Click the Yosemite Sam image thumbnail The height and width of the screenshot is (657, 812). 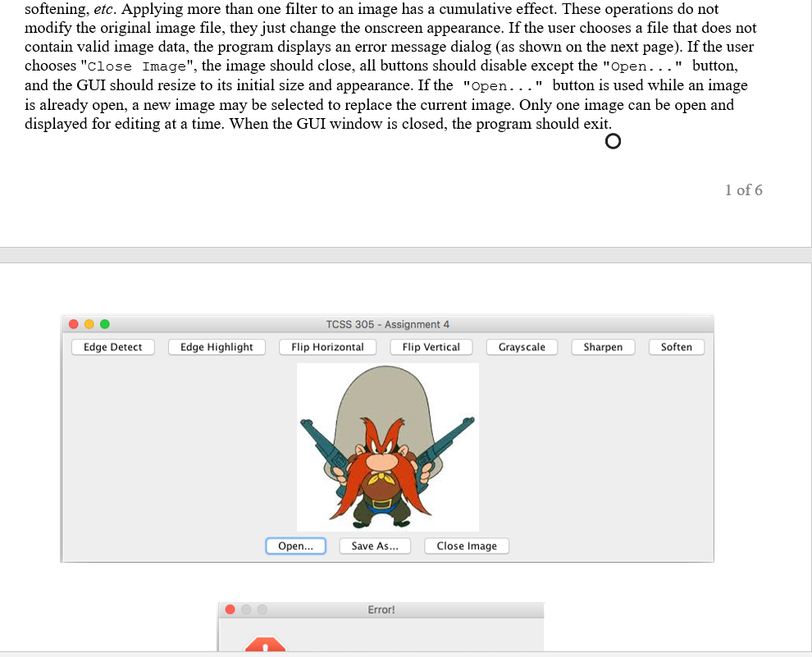pyautogui.click(x=387, y=447)
